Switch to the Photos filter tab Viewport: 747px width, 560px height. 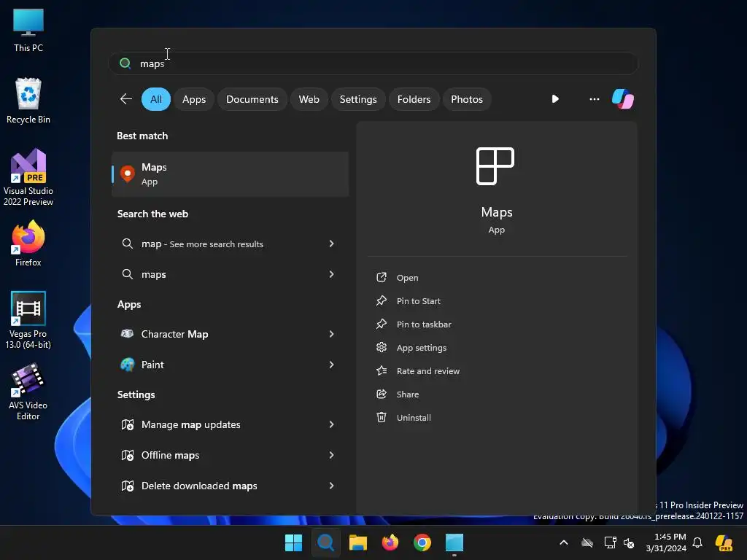pos(466,99)
